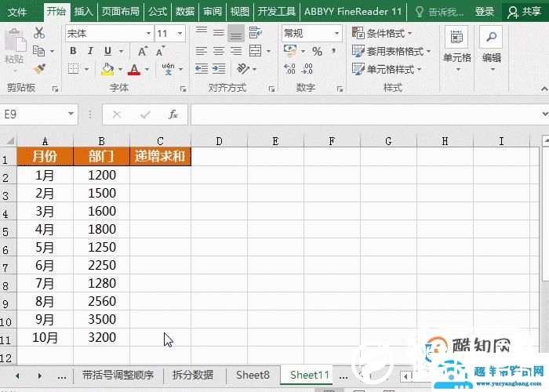Screen dimensions: 549x392
Task: Click the Copy icon
Action: pyautogui.click(x=38, y=51)
